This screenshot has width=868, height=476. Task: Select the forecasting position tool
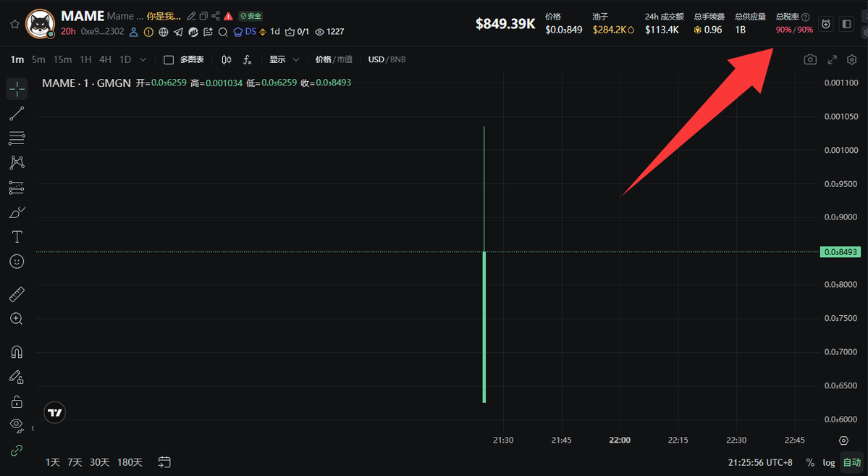click(17, 188)
